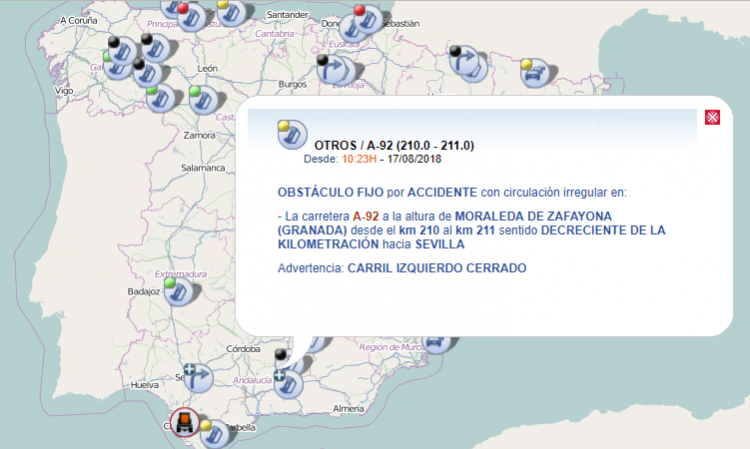Viewport: 750px width, 449px height.
Task: Click the detour arrow marker at Sevilla
Action: [x=195, y=376]
